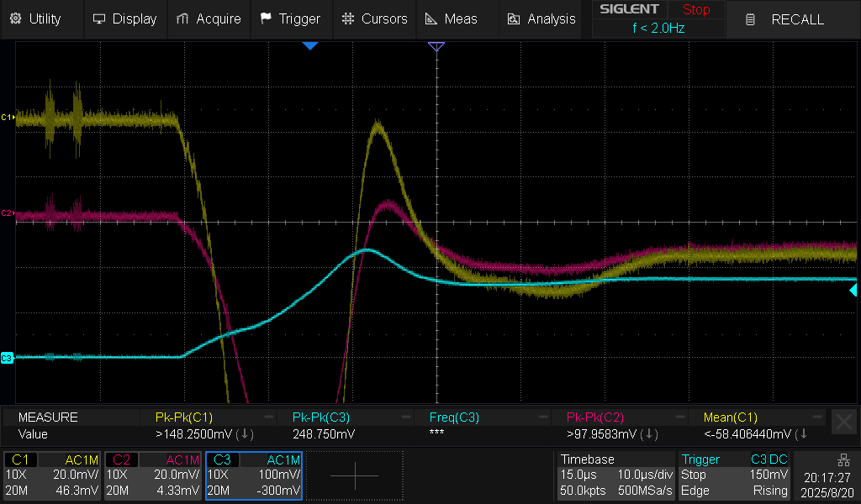
Task: Click the cyan trigger level arrow on right edge
Action: [x=853, y=290]
